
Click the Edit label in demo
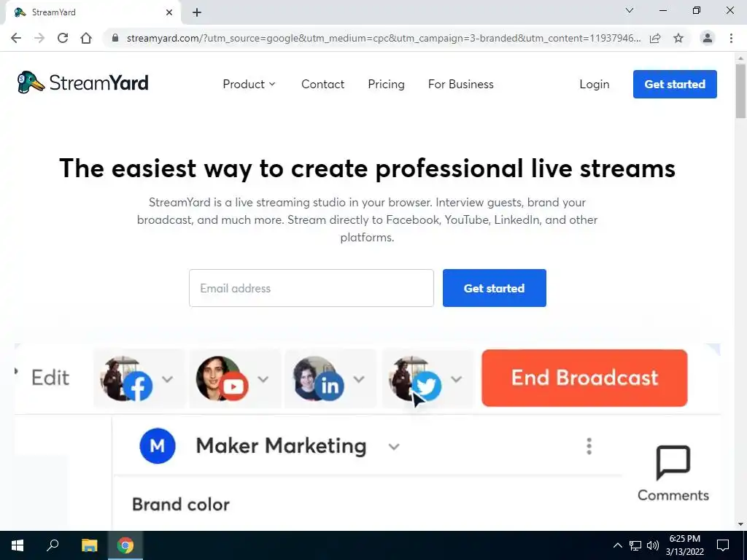(x=50, y=378)
